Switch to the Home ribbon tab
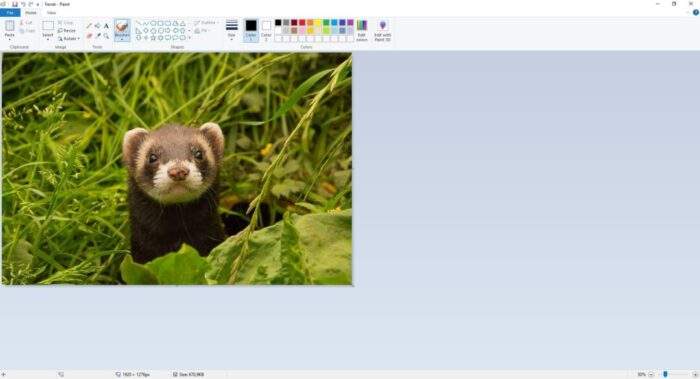Image resolution: width=700 pixels, height=379 pixels. pyautogui.click(x=31, y=13)
